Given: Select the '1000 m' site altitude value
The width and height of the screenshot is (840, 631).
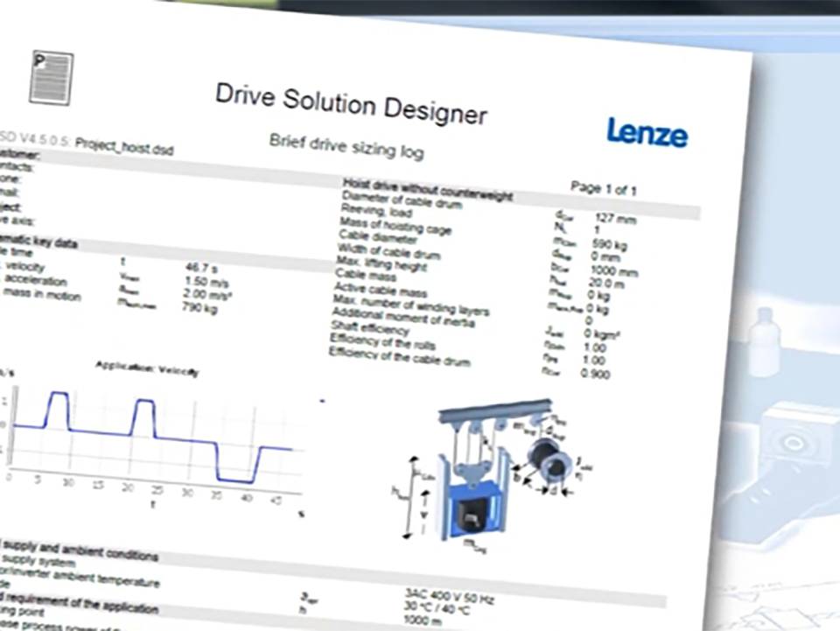Looking at the screenshot, I should tap(423, 620).
